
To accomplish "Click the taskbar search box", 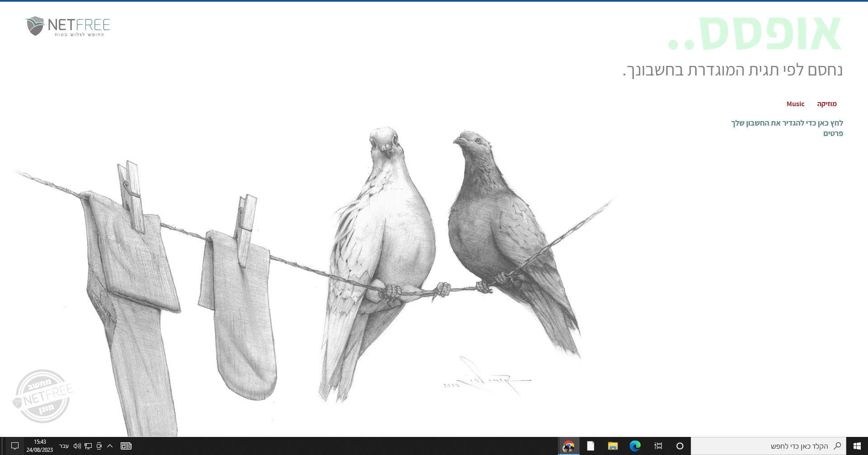I will (768, 446).
